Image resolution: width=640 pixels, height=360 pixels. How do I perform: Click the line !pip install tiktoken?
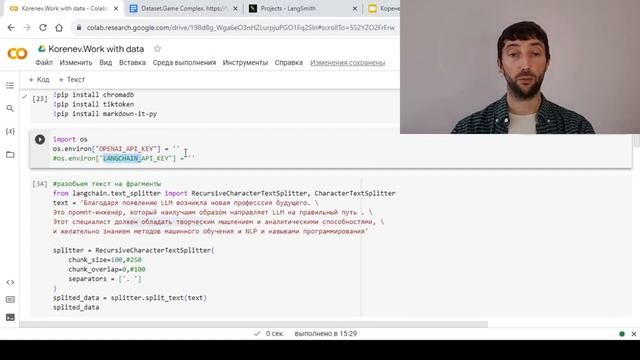tap(93, 104)
